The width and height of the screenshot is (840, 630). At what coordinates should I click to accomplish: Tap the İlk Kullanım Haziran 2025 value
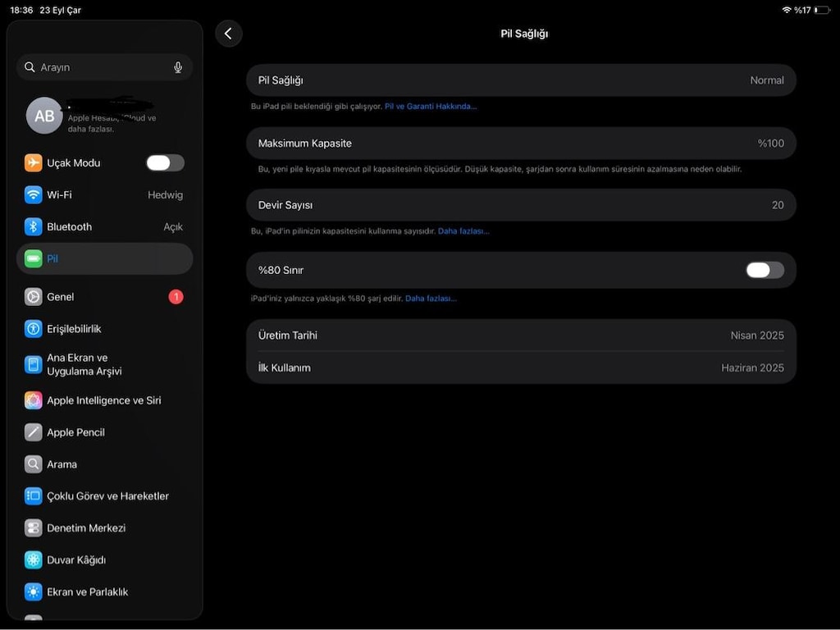[752, 368]
